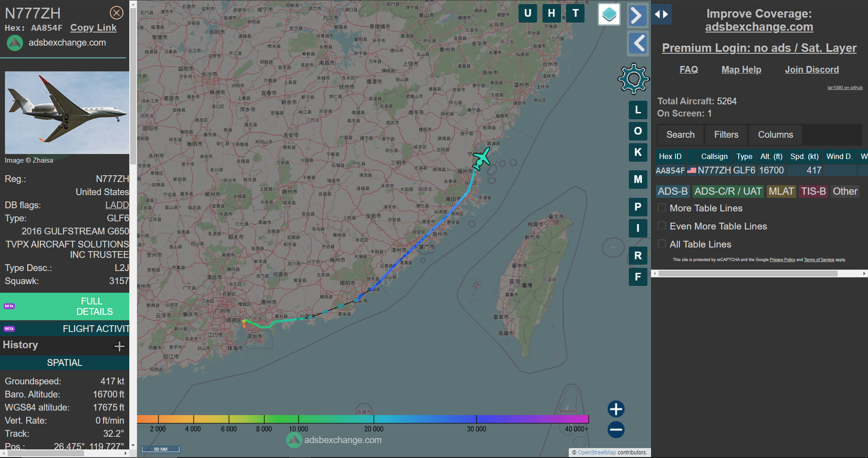Click the right chevron sidebar button
The width and height of the screenshot is (868, 458).
pos(637,15)
